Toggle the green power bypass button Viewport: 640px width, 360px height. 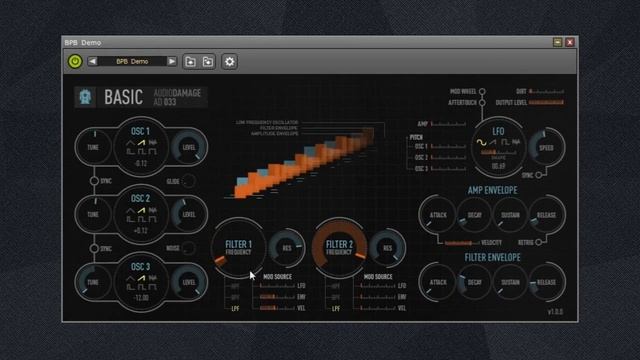click(x=75, y=62)
